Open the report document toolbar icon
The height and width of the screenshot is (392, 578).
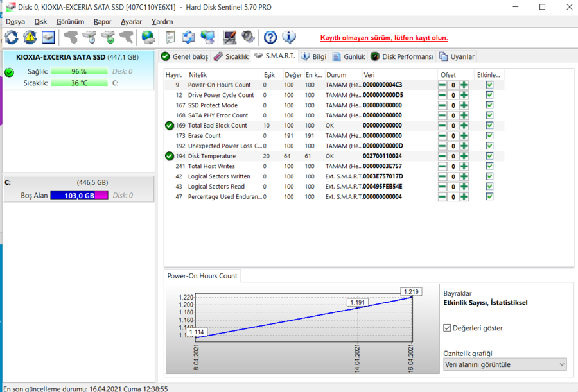(170, 37)
